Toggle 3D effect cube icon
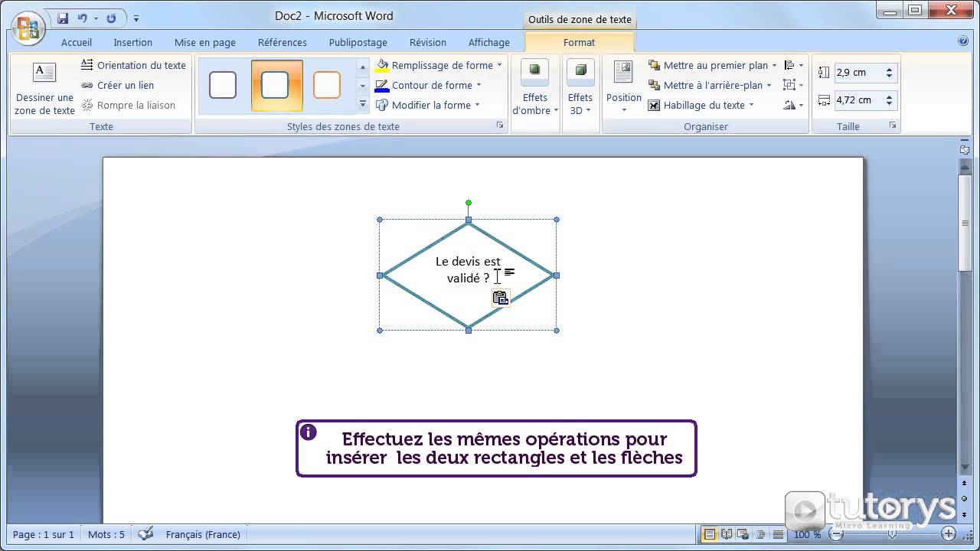Viewport: 980px width, 551px height. tap(580, 71)
